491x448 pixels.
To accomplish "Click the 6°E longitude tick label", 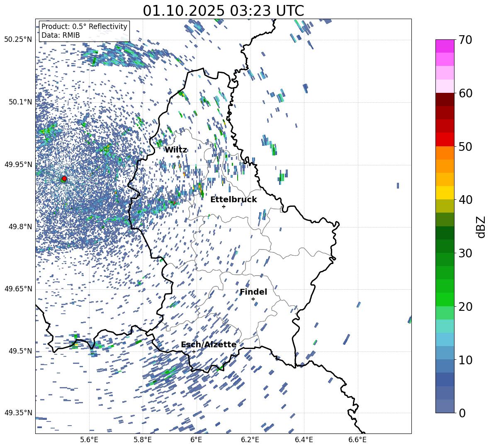I will pyautogui.click(x=196, y=440).
